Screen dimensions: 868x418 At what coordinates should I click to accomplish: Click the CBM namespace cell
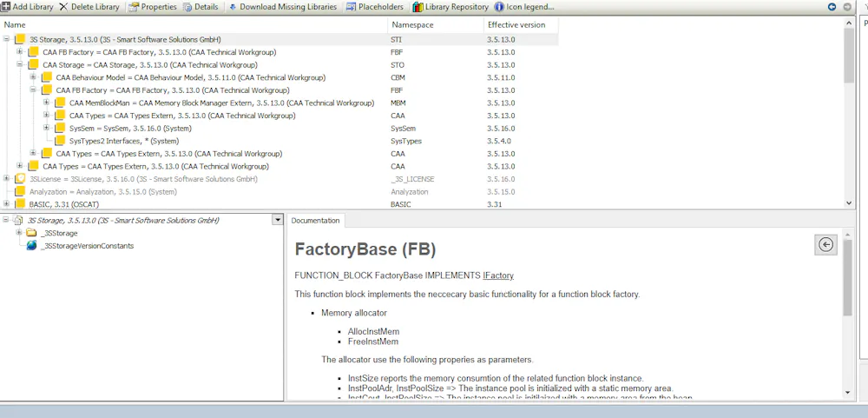click(398, 77)
